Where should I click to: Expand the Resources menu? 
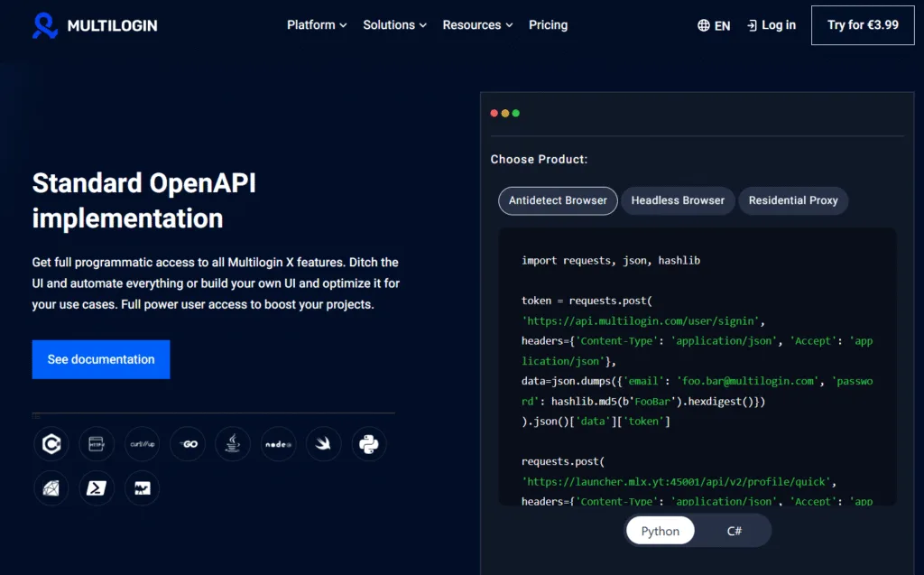(x=477, y=24)
